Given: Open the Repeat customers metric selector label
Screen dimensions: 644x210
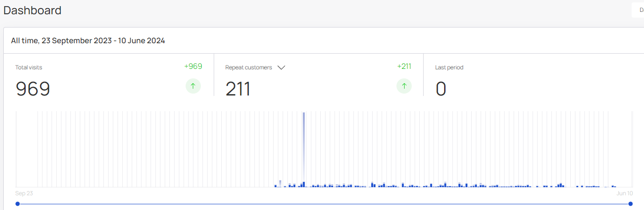Looking at the screenshot, I should coord(248,67).
